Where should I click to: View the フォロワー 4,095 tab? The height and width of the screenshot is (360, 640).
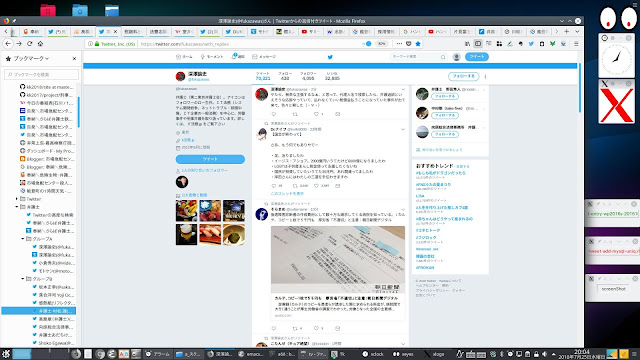click(x=308, y=76)
